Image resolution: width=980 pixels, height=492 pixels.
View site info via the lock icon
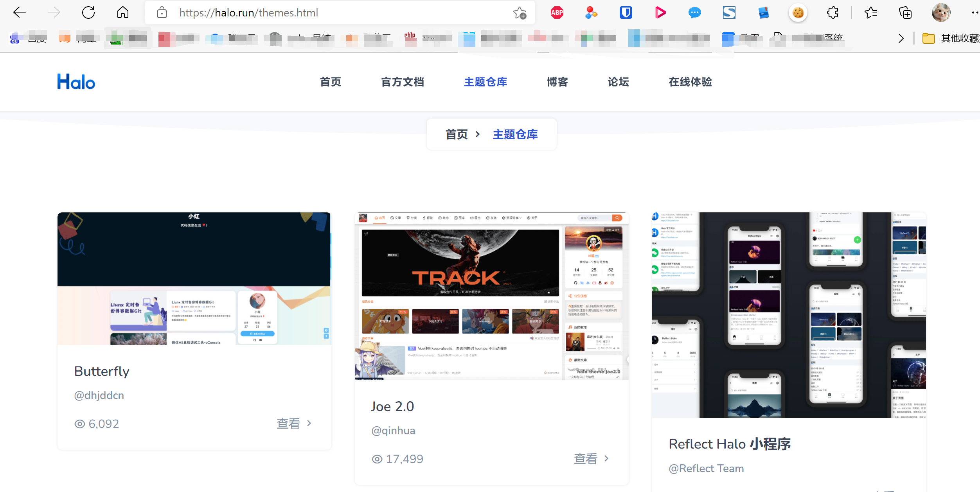[162, 13]
